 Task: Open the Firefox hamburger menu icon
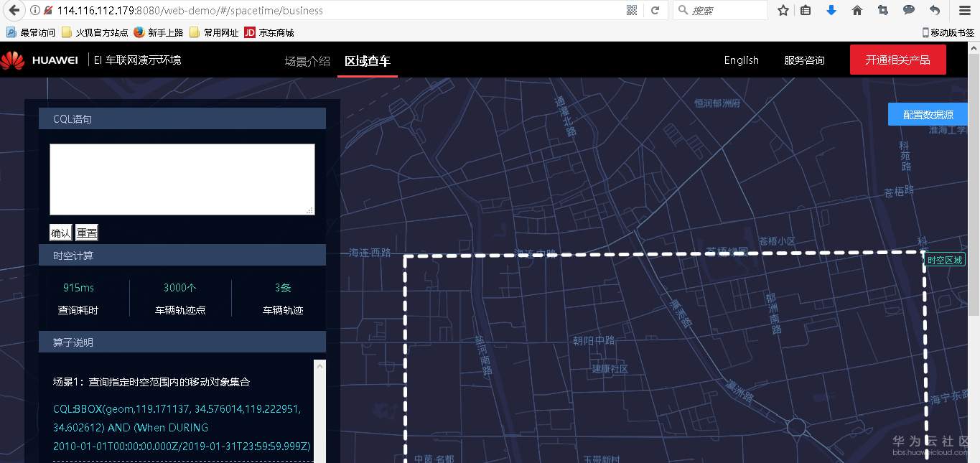(x=964, y=11)
